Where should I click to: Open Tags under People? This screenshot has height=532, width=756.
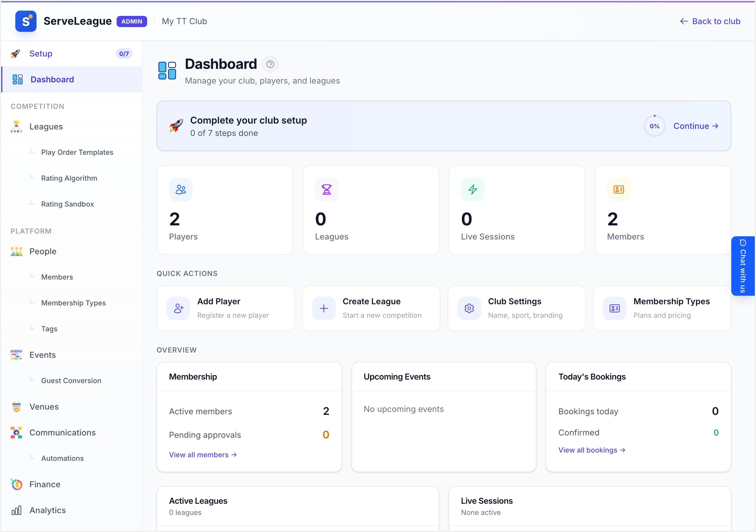coord(49,329)
